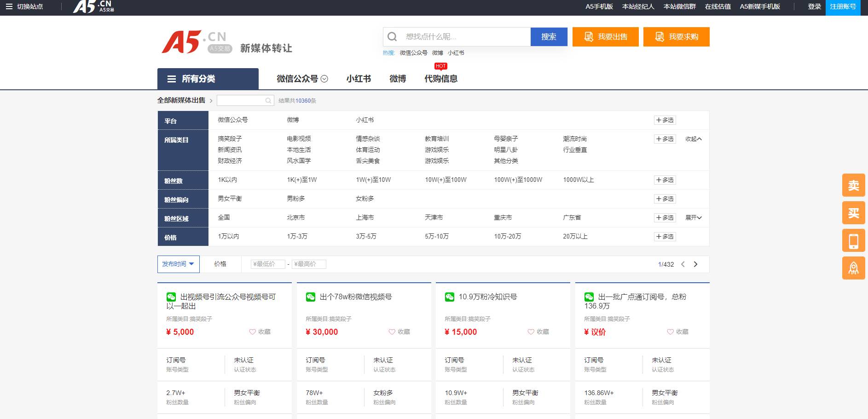The width and height of the screenshot is (868, 419).
Task: Expand the 微信公众号 category dropdown arrow
Action: pyautogui.click(x=324, y=79)
